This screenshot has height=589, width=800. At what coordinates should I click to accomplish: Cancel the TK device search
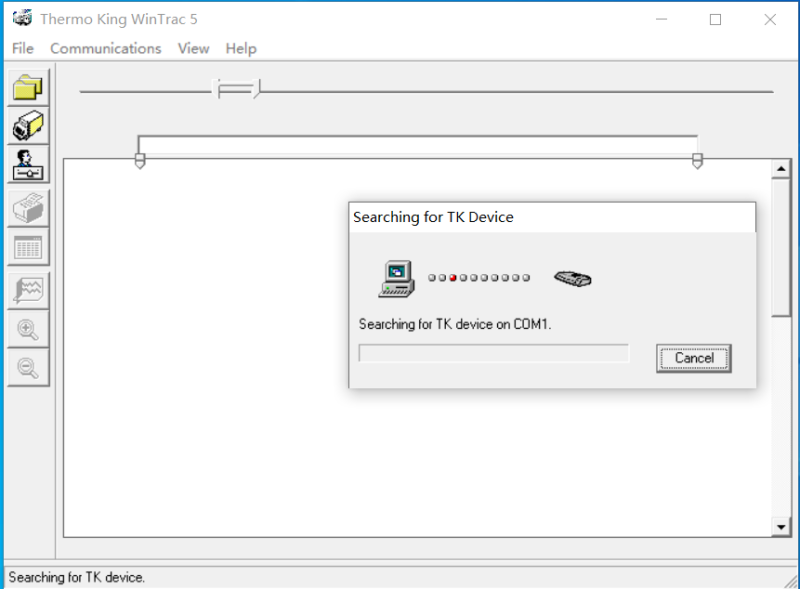coord(693,358)
